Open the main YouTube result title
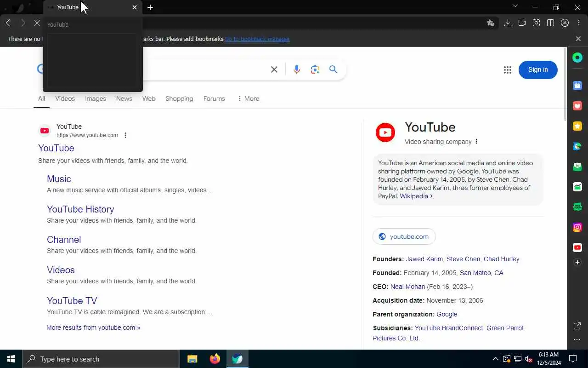The image size is (588, 368). [56, 148]
